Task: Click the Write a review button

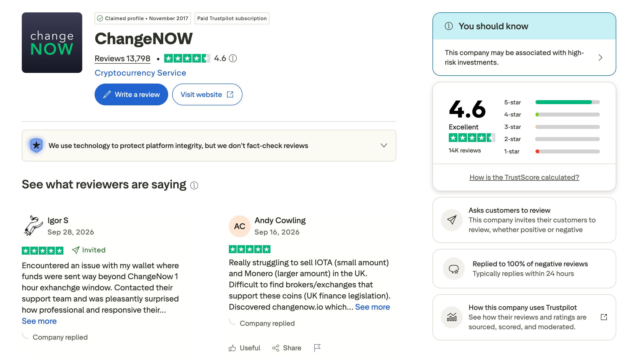Action: pyautogui.click(x=131, y=94)
